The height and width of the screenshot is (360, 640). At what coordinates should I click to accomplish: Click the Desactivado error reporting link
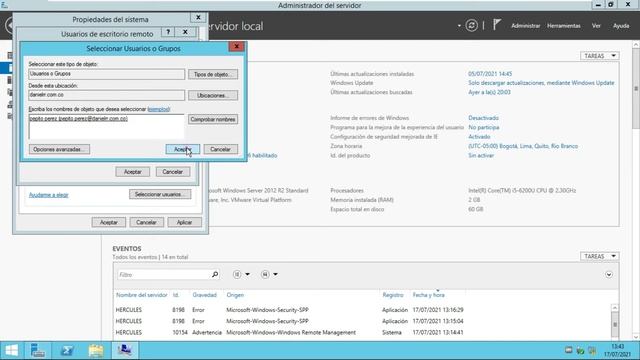click(483, 118)
